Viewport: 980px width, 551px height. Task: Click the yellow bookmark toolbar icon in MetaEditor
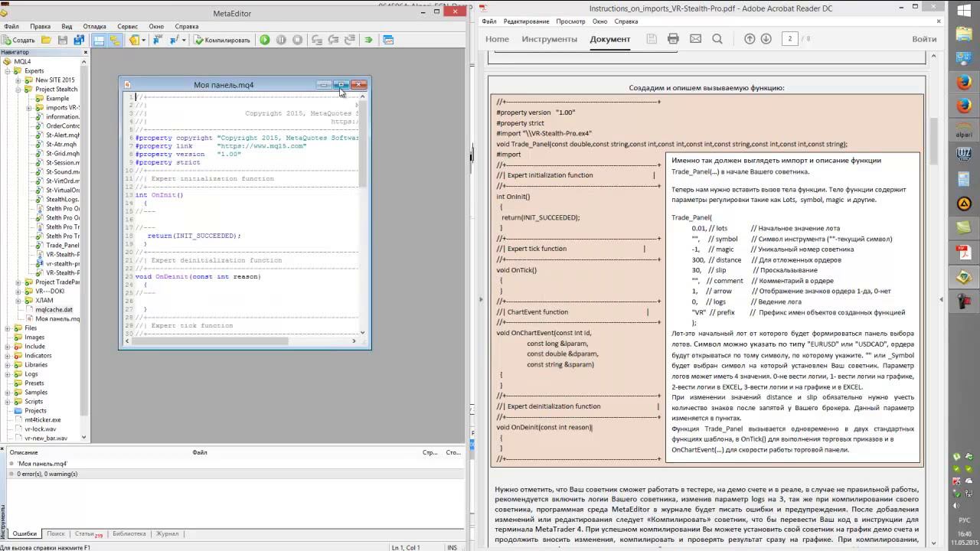(x=135, y=40)
